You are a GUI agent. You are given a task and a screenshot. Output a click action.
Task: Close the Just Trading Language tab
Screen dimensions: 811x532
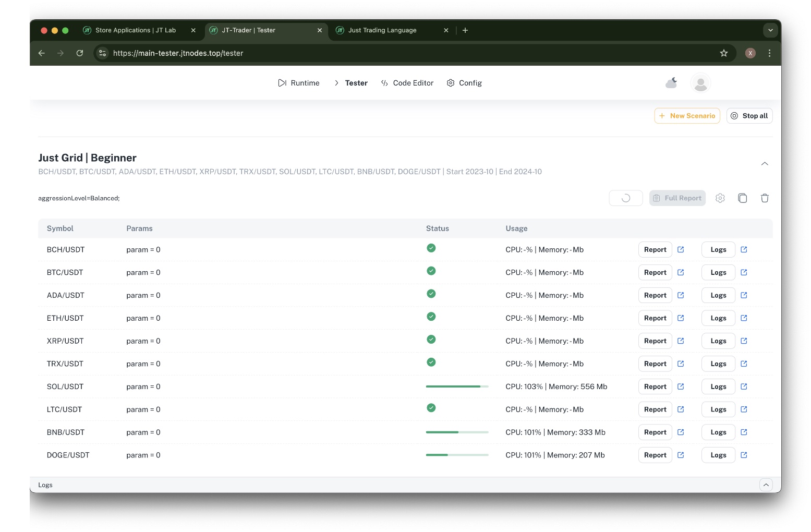446,30
